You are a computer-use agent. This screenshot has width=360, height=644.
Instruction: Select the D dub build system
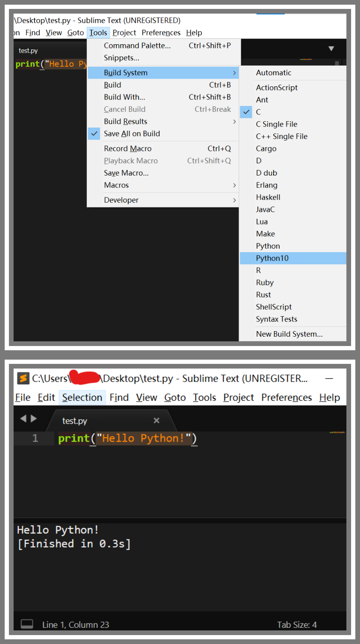(293, 173)
